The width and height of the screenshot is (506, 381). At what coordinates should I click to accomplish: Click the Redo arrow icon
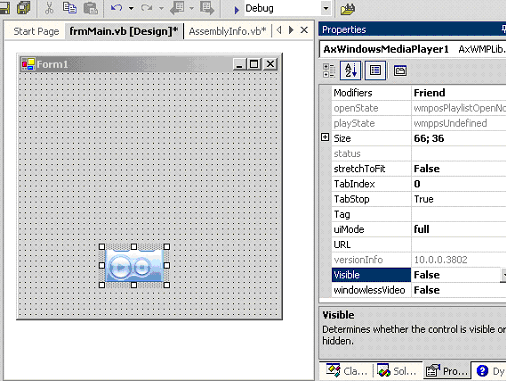[x=146, y=8]
